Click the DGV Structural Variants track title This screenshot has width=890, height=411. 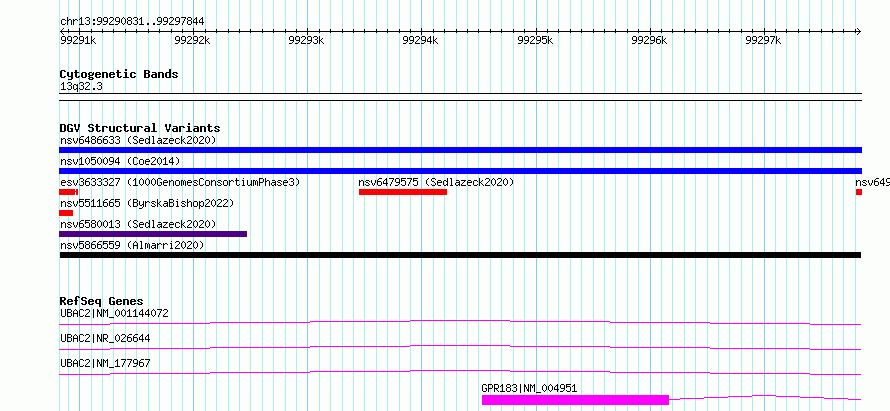tap(140, 128)
